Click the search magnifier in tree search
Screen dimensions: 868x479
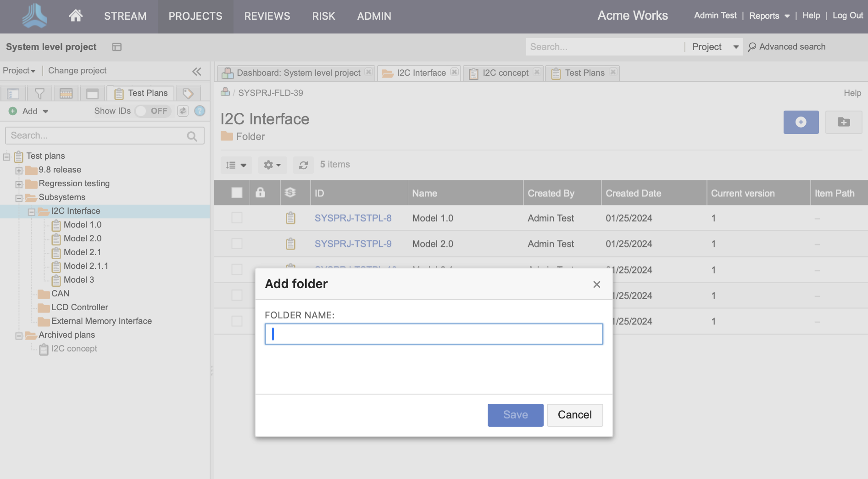(192, 136)
